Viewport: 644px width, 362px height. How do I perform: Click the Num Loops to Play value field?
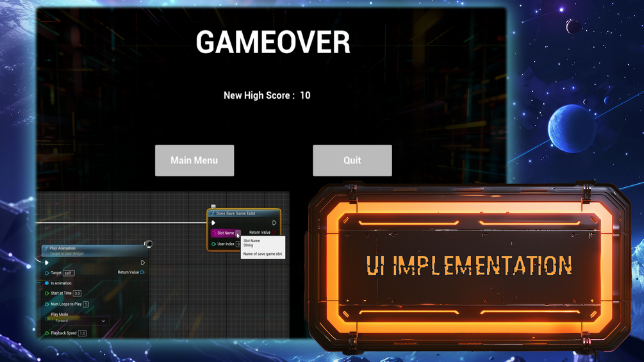[x=85, y=304]
